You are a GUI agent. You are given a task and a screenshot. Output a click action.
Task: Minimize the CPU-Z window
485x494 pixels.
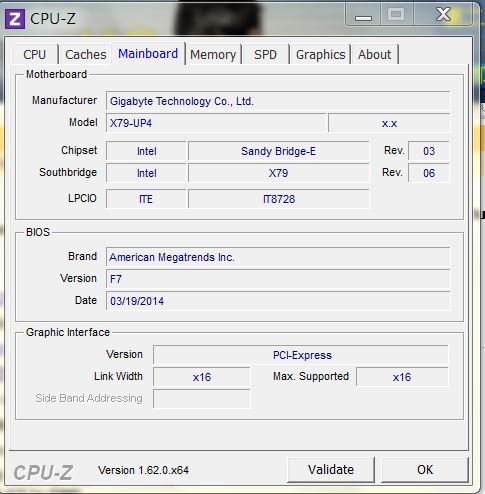(363, 15)
